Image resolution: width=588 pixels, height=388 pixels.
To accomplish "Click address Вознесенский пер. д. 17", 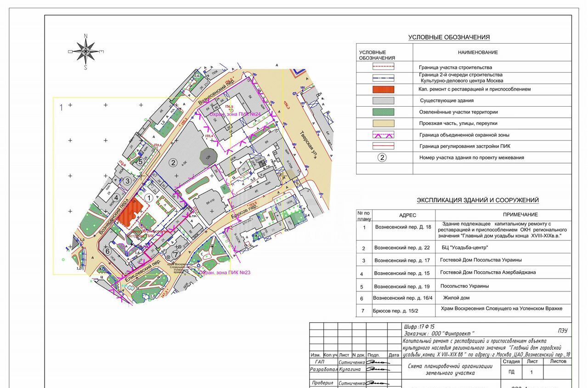I will tap(402, 261).
